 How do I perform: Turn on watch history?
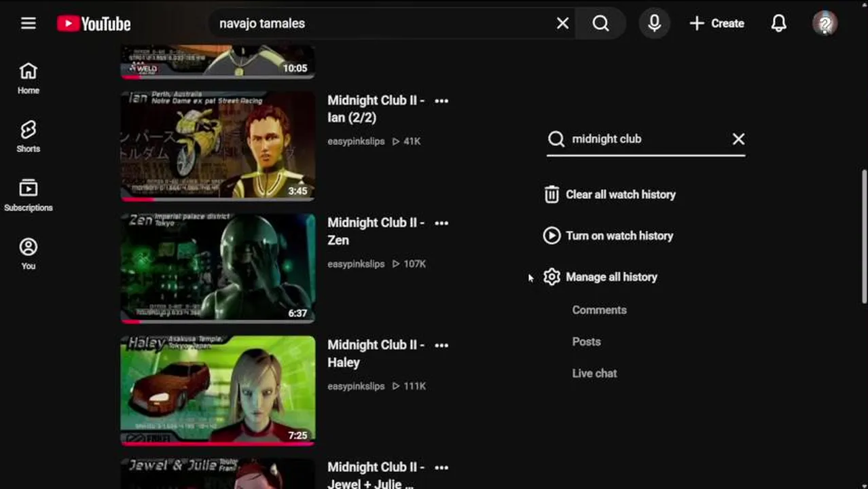pos(619,236)
